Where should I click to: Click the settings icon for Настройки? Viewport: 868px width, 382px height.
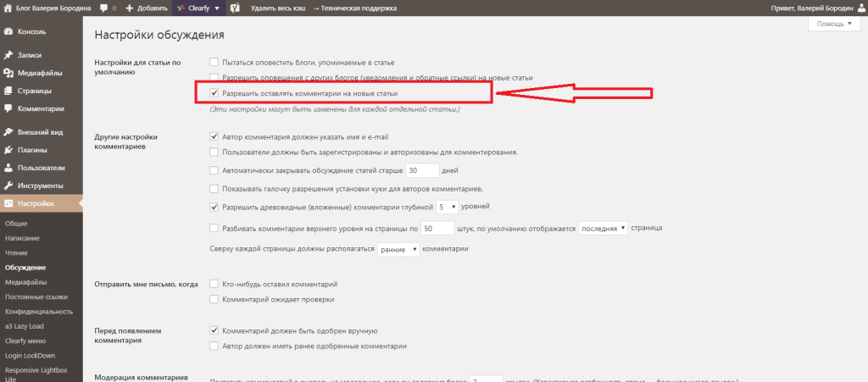[8, 203]
